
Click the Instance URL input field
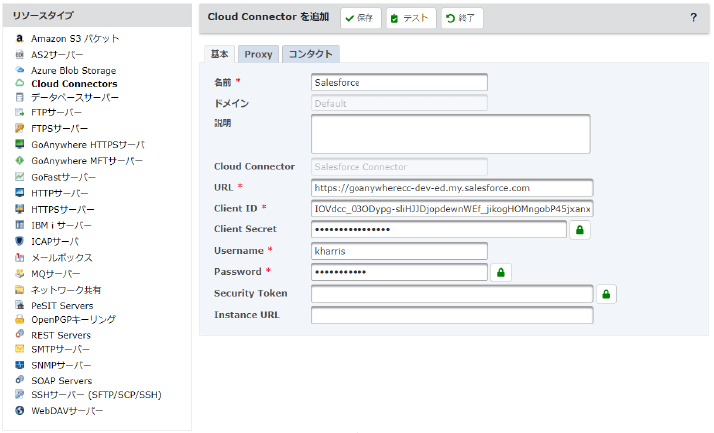click(452, 315)
